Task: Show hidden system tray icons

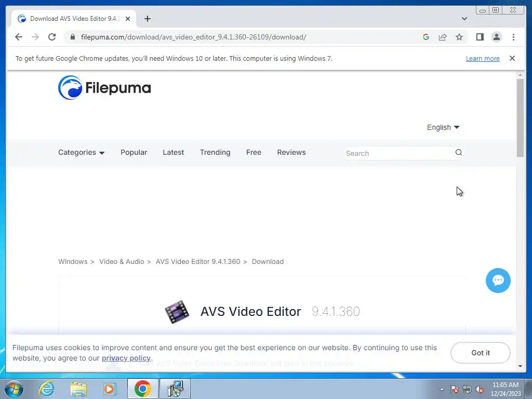Action: pyautogui.click(x=442, y=389)
